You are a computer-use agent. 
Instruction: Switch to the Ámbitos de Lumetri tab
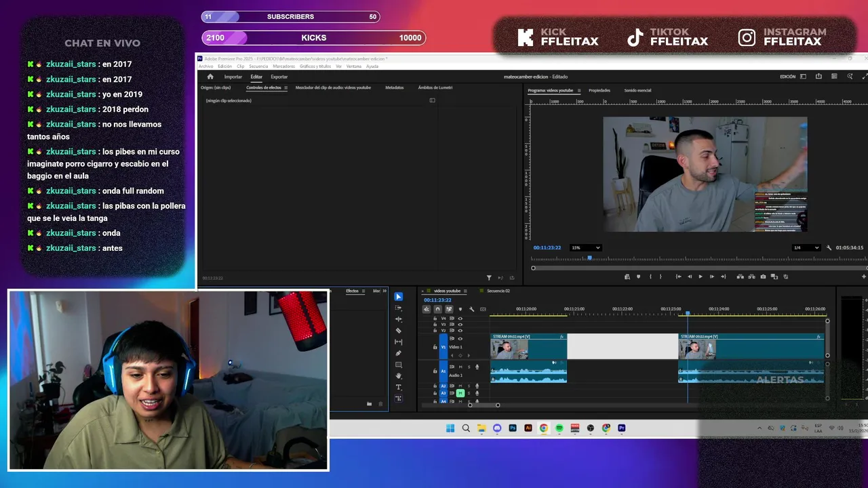[435, 87]
